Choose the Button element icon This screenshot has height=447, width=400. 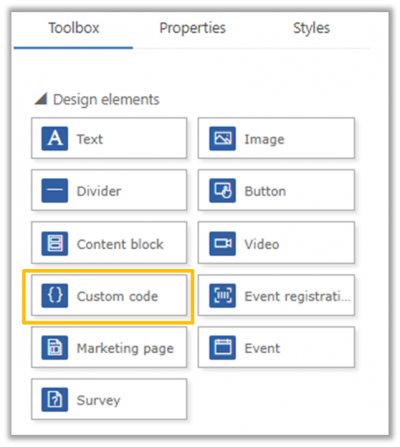tap(222, 190)
